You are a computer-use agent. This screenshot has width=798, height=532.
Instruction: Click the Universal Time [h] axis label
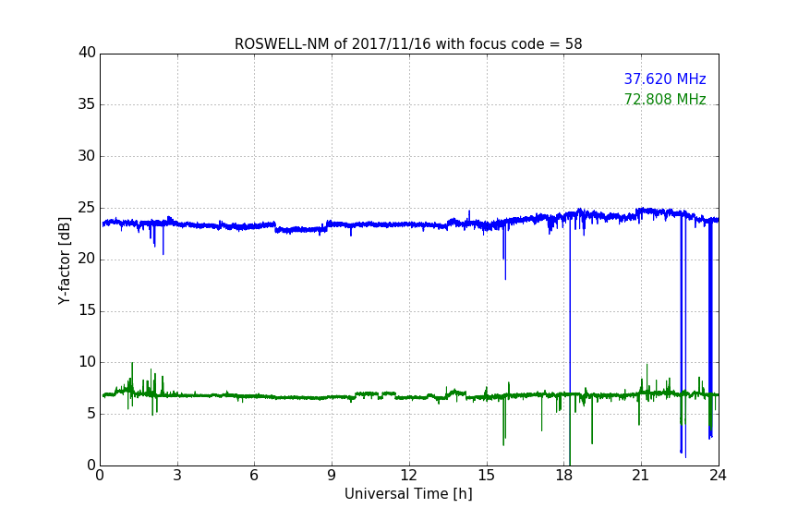click(x=408, y=494)
